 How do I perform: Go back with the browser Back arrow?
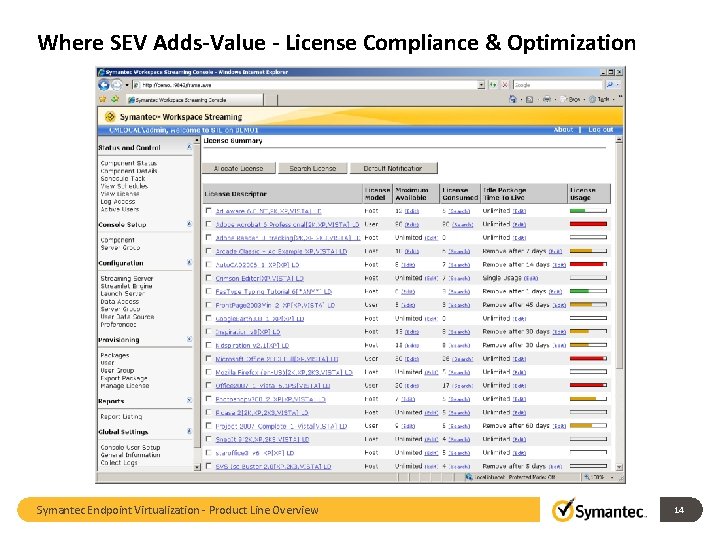coord(104,85)
